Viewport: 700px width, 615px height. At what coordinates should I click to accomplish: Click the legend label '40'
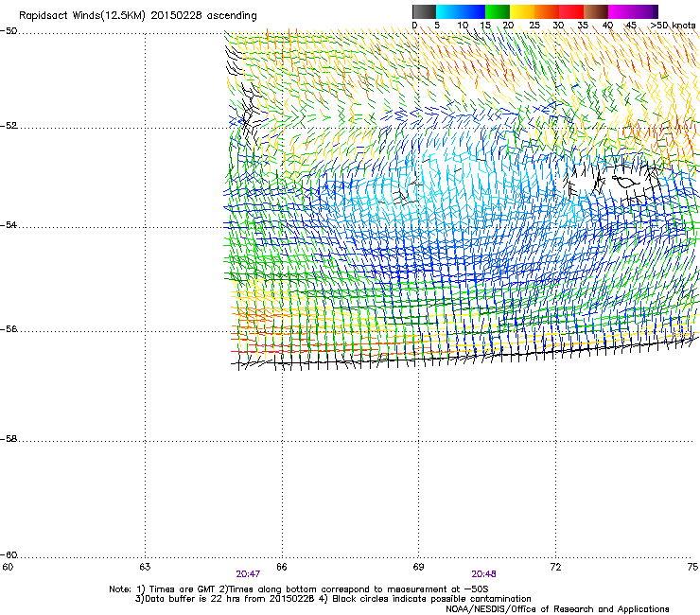(607, 26)
